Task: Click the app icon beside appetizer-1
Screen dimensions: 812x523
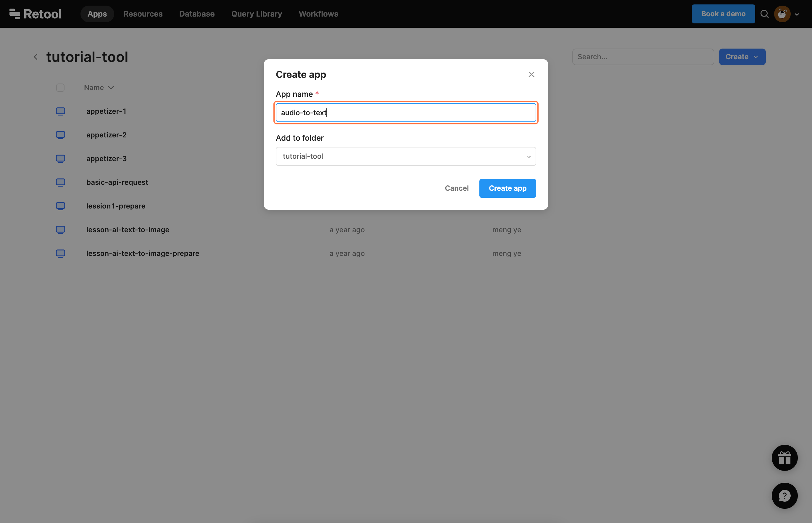Action: pyautogui.click(x=60, y=111)
